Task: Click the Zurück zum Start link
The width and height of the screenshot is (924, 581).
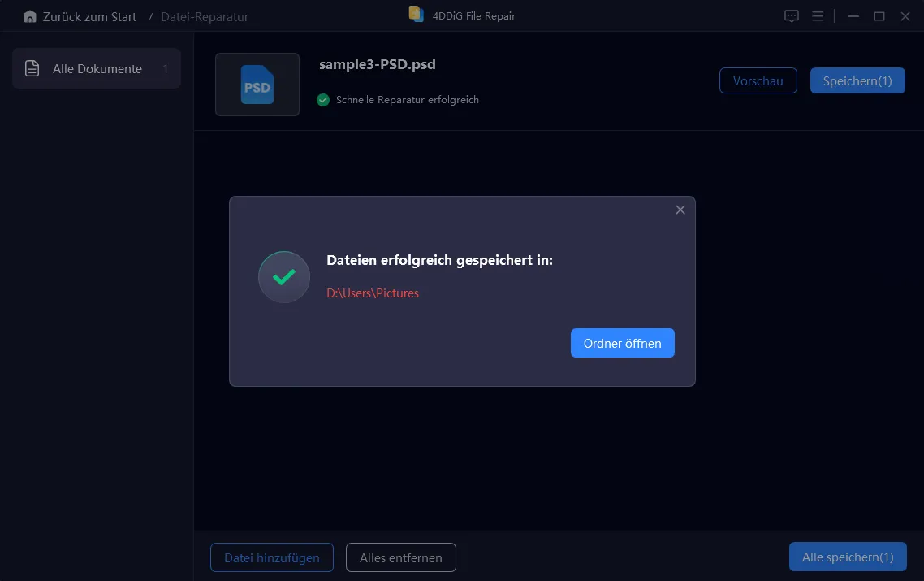Action: point(89,16)
